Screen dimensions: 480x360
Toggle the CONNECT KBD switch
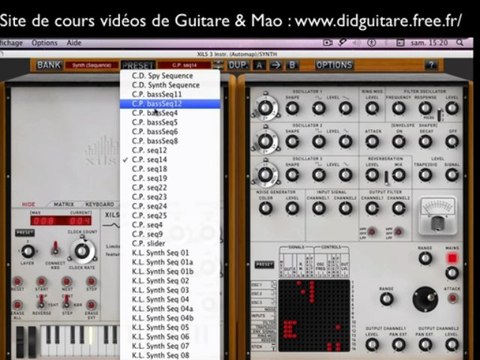pos(55,248)
